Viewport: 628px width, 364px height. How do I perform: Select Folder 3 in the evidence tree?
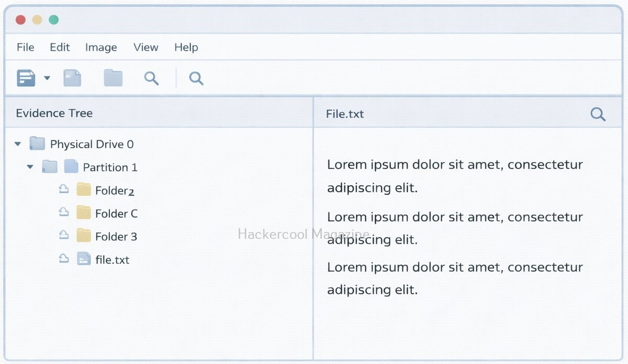pyautogui.click(x=116, y=237)
